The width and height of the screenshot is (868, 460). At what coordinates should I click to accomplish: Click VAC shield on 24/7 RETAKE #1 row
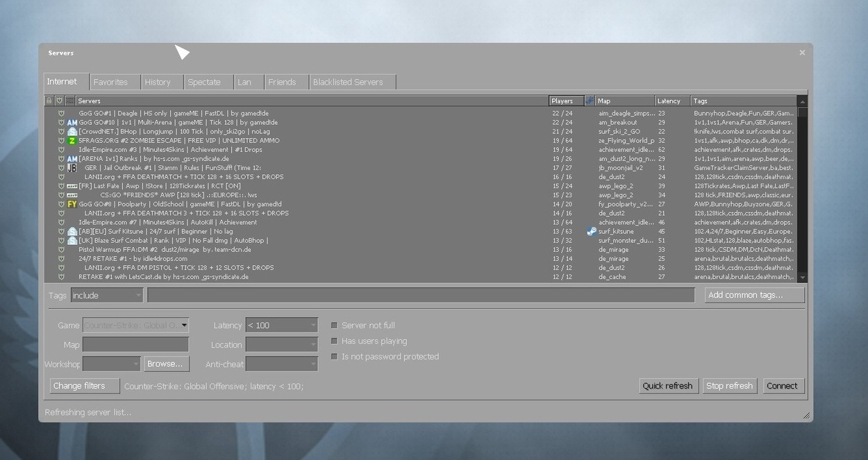tap(61, 258)
